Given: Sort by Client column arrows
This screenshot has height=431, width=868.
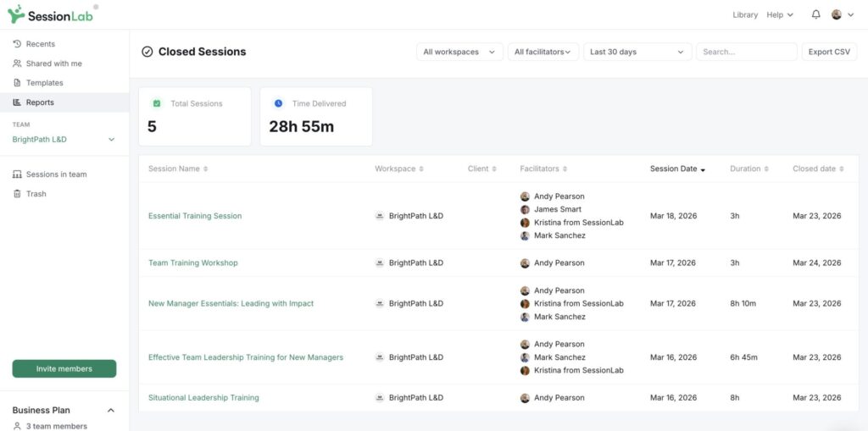Looking at the screenshot, I should click(x=494, y=169).
